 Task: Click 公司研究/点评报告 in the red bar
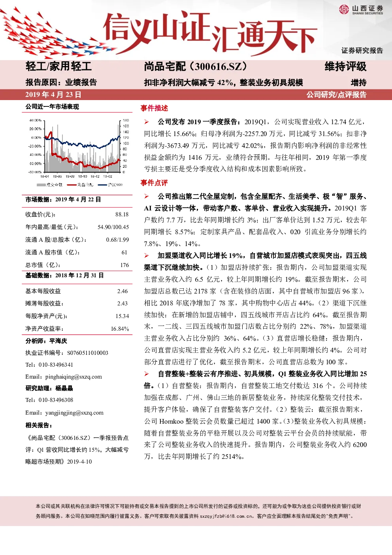337,95
